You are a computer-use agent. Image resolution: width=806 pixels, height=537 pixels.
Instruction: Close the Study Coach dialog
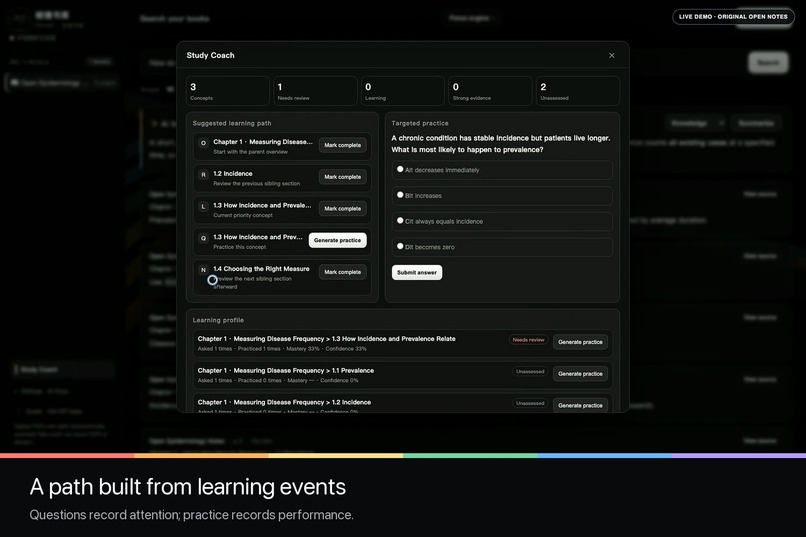click(x=611, y=55)
